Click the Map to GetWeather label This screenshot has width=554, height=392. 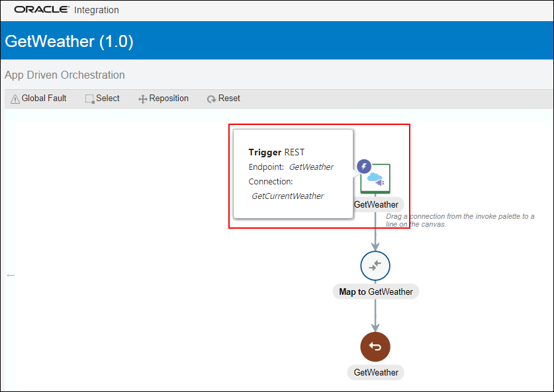click(x=375, y=291)
